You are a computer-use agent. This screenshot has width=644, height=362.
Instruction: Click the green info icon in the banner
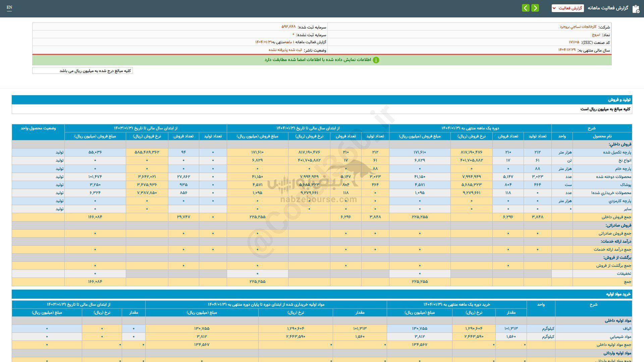[376, 60]
